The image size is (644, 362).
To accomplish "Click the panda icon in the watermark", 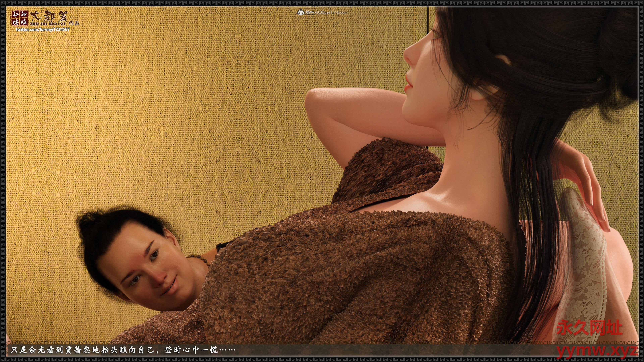I will click(x=301, y=12).
